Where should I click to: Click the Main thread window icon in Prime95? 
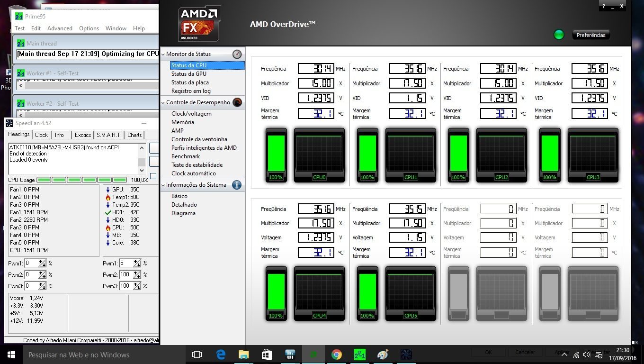[x=21, y=43]
